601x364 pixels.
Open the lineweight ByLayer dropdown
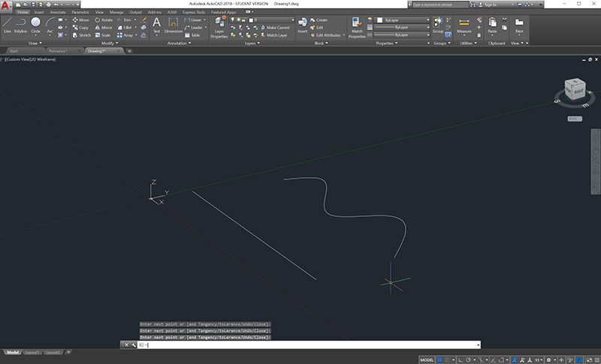coord(403,28)
